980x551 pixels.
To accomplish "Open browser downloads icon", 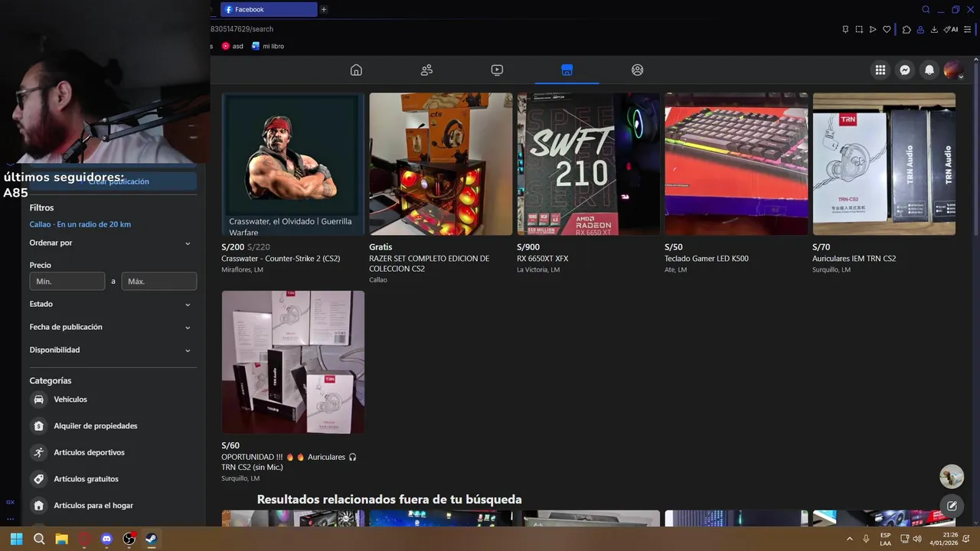I will [935, 29].
